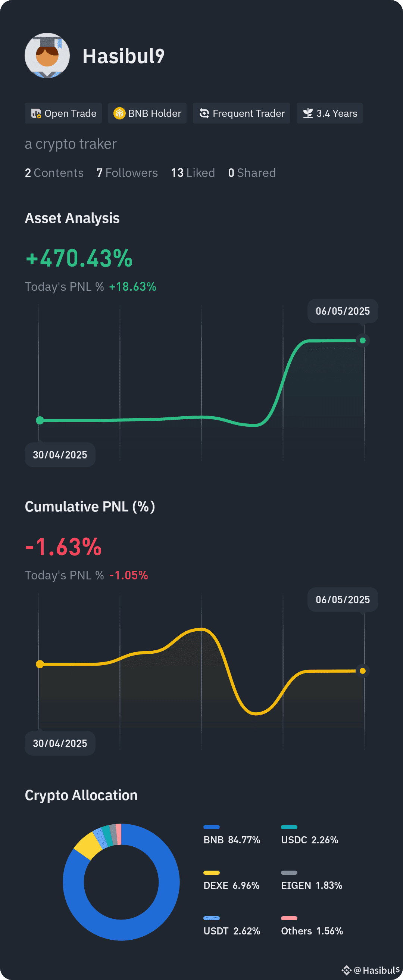This screenshot has height=980, width=403.
Task: Click the 06/05/2025 label on Asset Analysis chart
Action: [343, 311]
